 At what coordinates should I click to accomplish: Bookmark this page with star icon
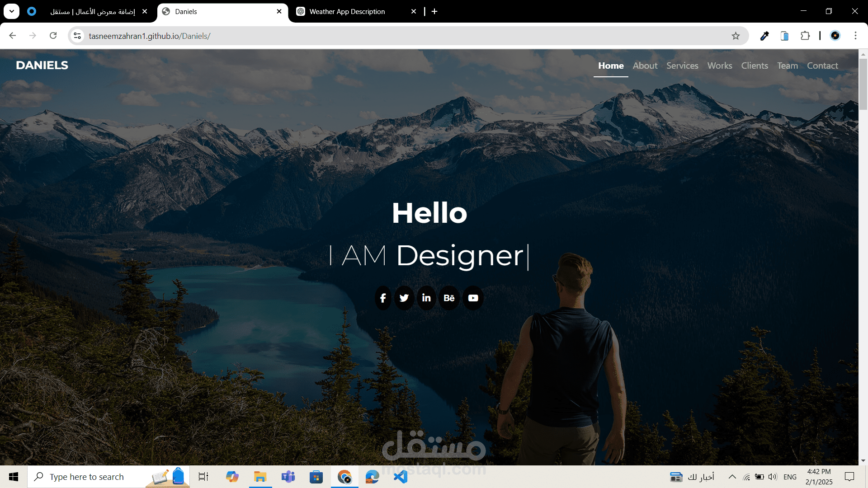(x=736, y=36)
